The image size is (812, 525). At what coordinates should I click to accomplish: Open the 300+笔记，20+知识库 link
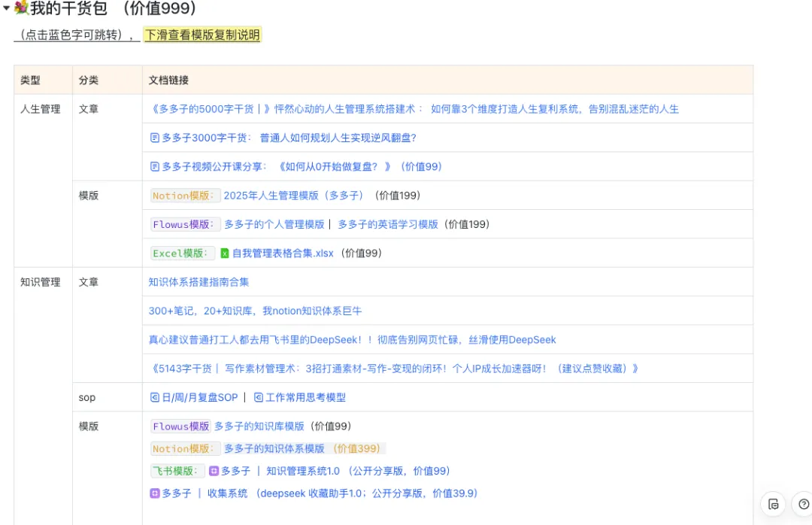256,311
